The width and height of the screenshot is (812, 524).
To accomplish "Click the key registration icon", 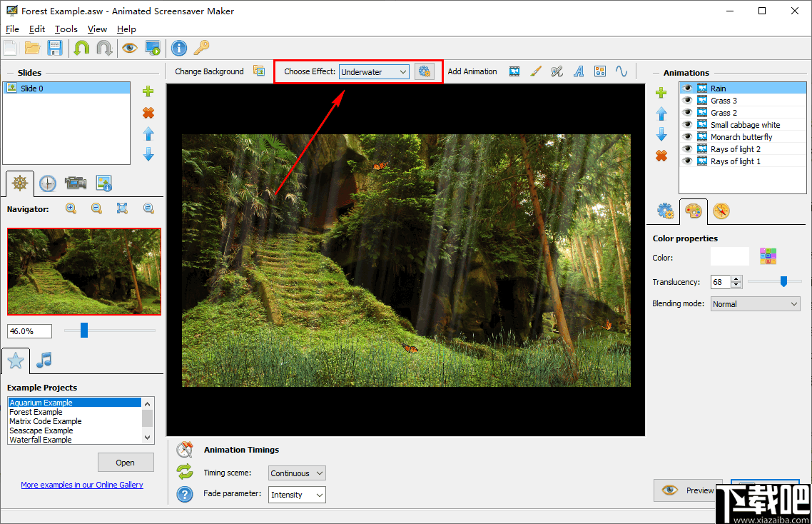I will tap(201, 49).
